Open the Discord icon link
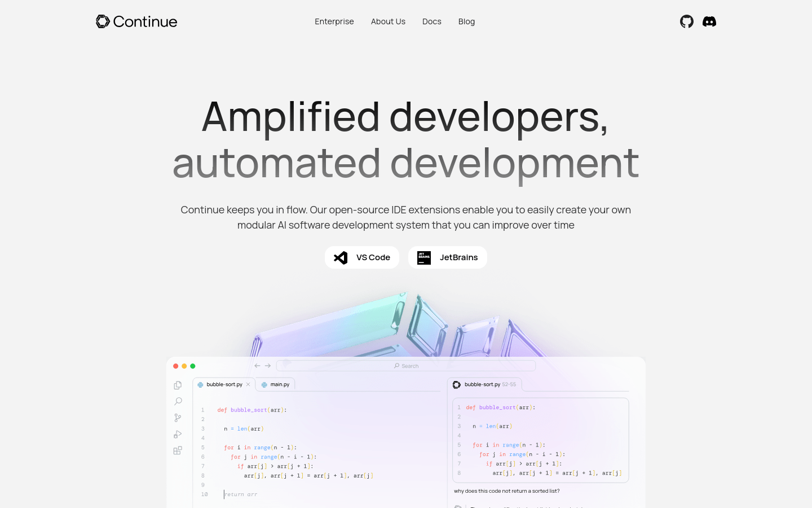The image size is (812, 508). point(709,21)
